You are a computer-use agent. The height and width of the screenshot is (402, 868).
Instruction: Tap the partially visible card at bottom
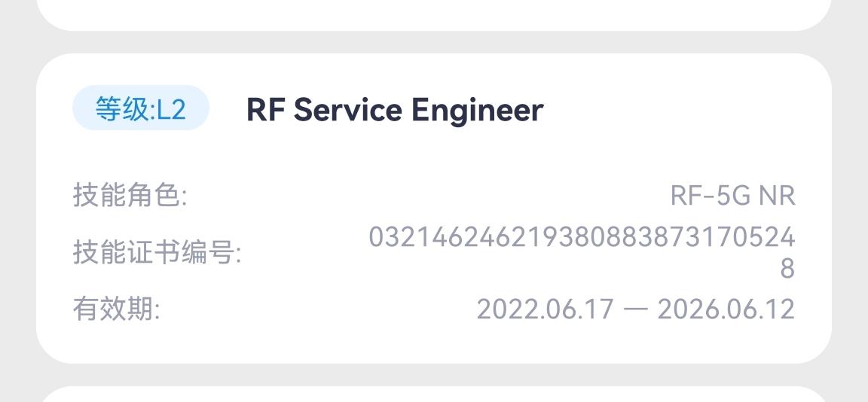(x=433, y=394)
